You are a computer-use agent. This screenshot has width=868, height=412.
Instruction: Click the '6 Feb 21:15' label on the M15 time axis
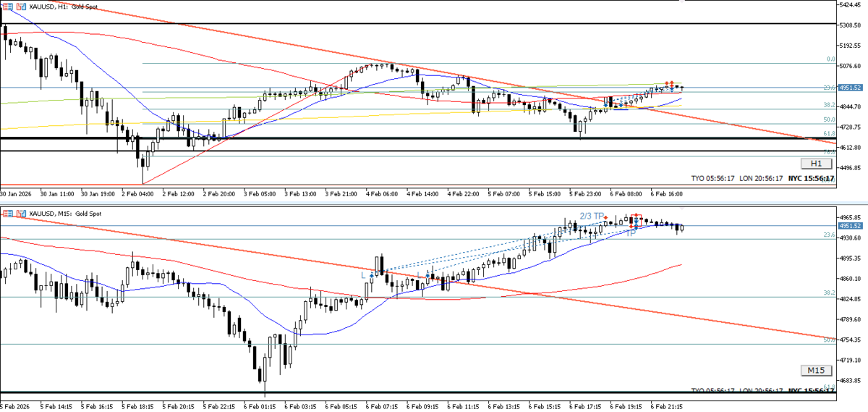point(668,406)
